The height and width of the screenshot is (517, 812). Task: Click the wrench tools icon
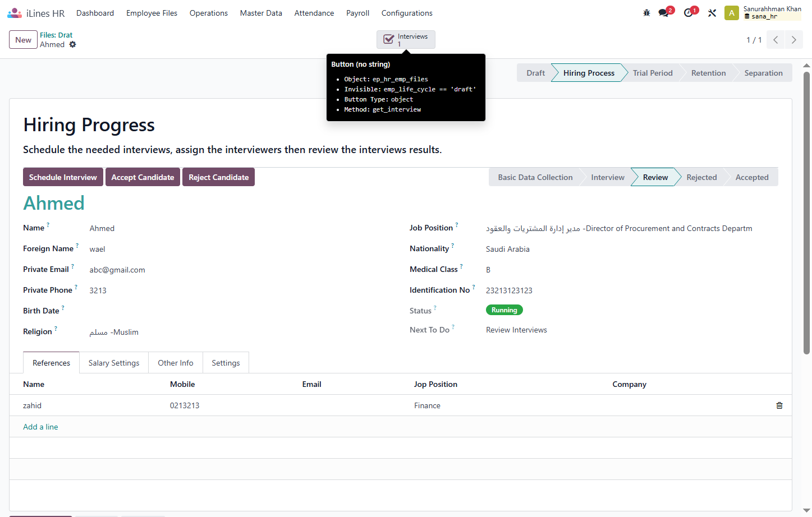coord(712,13)
